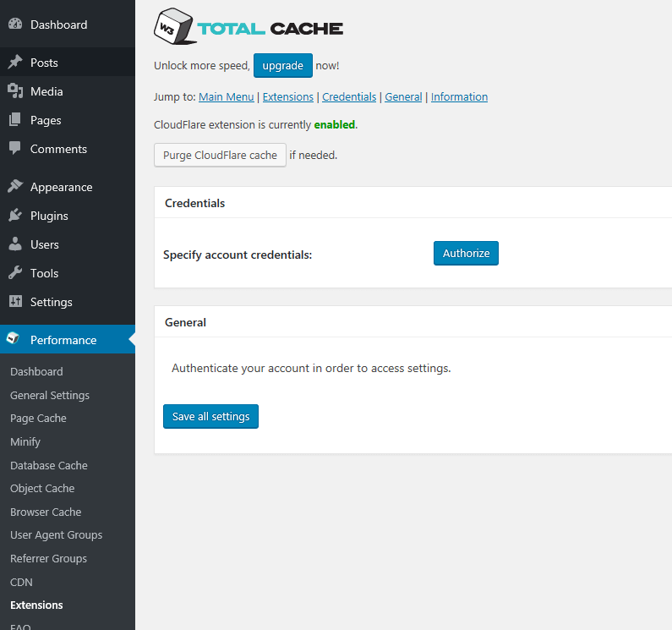Open Performance submenu Dashboard

click(x=36, y=371)
